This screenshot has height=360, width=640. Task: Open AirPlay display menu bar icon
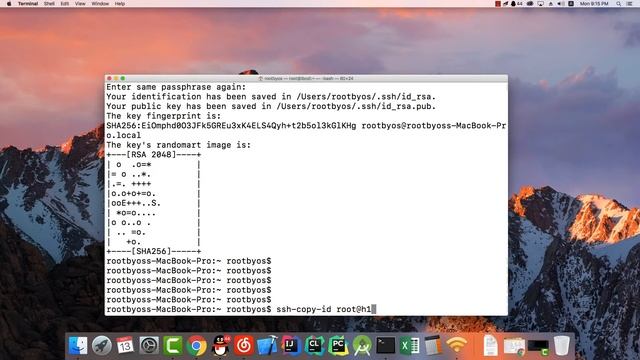tap(540, 4)
